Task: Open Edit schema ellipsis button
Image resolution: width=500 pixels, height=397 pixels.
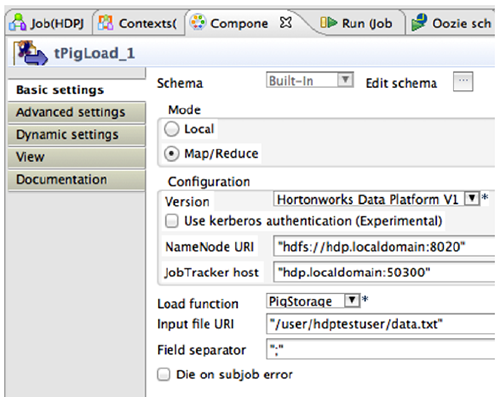Action: coord(463,81)
